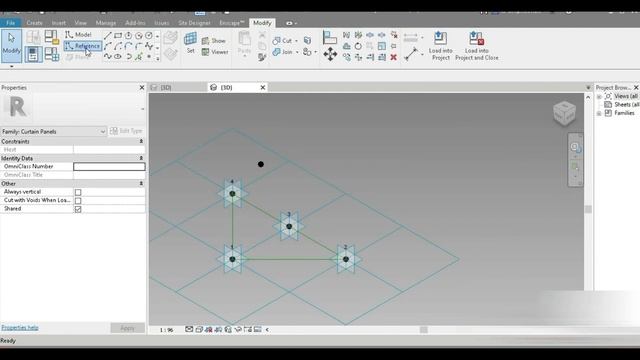Open the view tabs list dropdown arrow
640x360 pixels.
click(588, 87)
